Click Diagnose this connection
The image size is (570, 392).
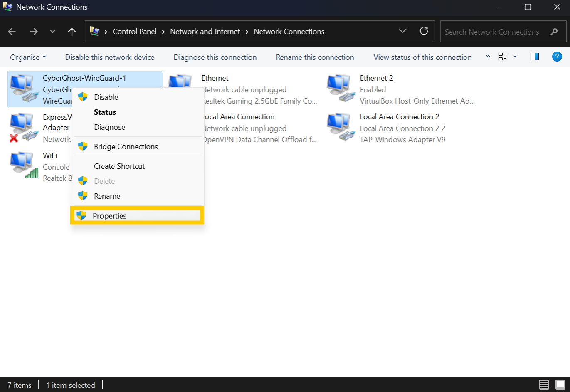(x=215, y=57)
